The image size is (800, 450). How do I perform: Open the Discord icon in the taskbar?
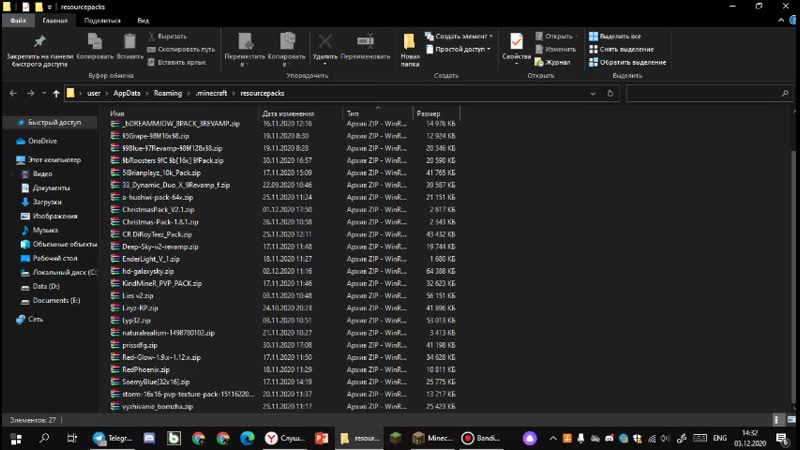(148, 438)
